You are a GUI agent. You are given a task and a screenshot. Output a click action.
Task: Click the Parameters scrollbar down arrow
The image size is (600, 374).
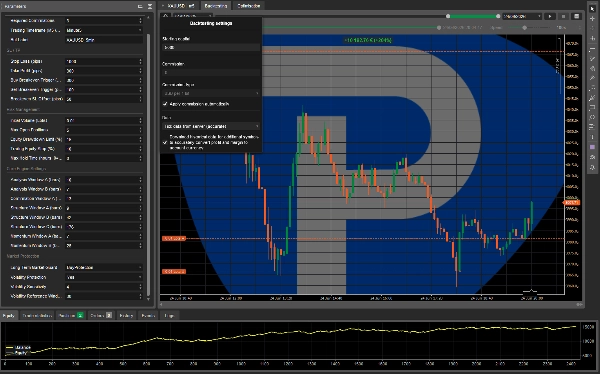[x=148, y=299]
